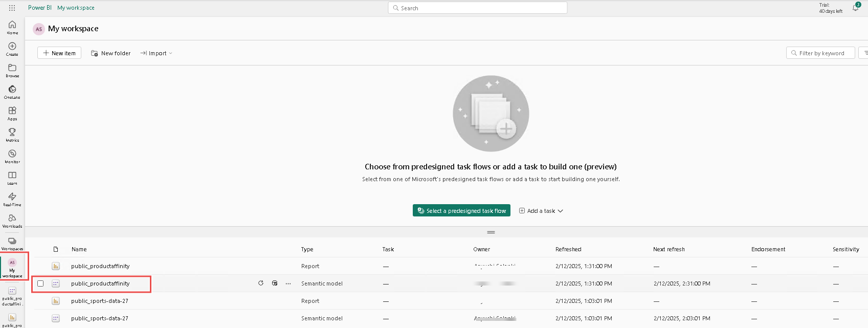
Task: Open pinned public_pro report at sidebar bottom
Action: pos(12,320)
